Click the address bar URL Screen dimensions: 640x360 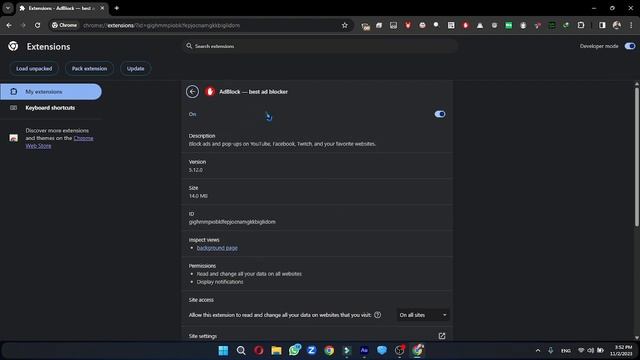pyautogui.click(x=161, y=25)
